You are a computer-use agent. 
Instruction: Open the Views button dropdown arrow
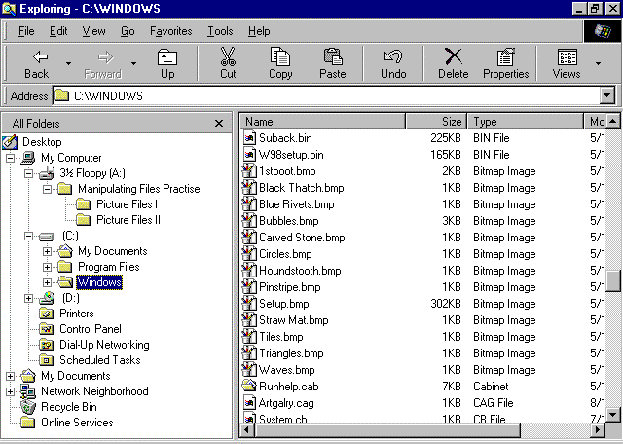pos(598,63)
